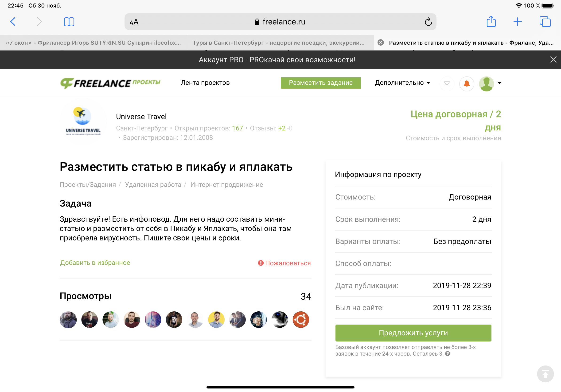Click the Предложить услуги button

click(x=413, y=333)
